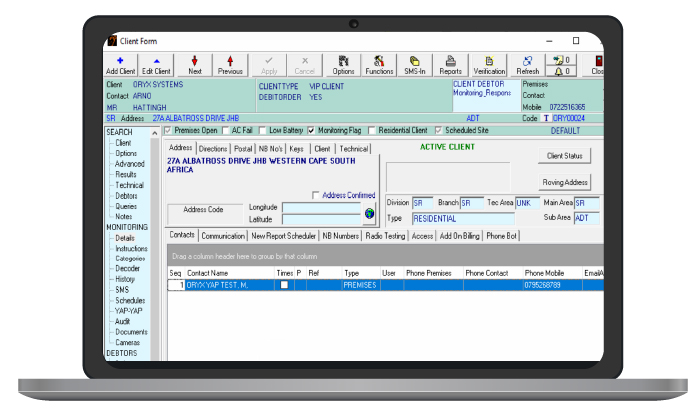The image size is (700, 414).
Task: Toggle the Scheduled Site checkbox
Action: click(438, 130)
